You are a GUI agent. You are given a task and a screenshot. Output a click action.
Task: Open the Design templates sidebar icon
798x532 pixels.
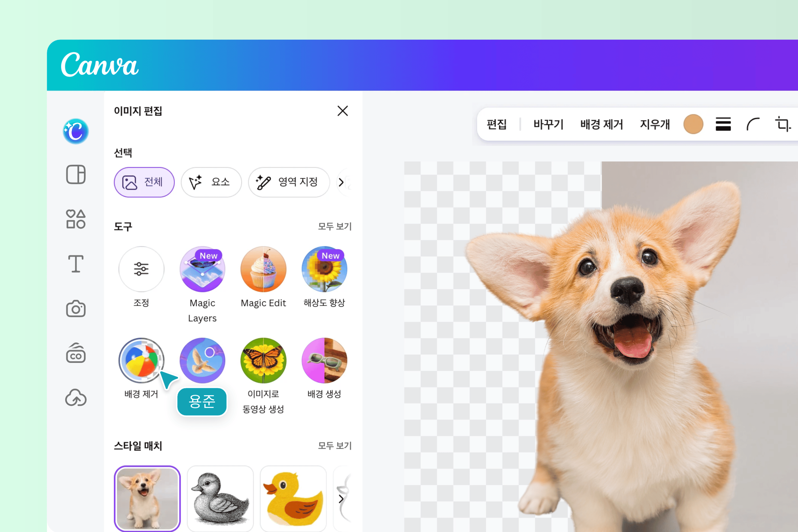click(76, 174)
